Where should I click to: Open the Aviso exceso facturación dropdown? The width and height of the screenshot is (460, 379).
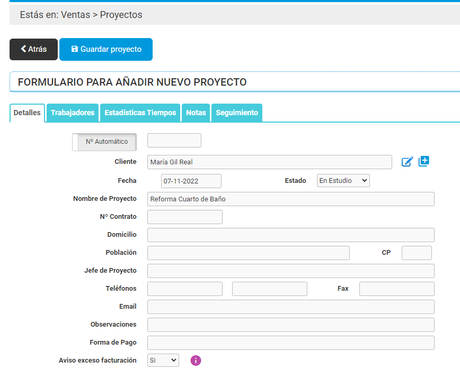(163, 360)
